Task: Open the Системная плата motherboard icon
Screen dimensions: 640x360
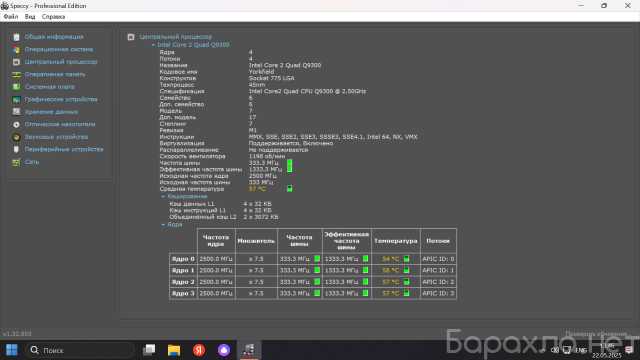Action: [x=16, y=87]
